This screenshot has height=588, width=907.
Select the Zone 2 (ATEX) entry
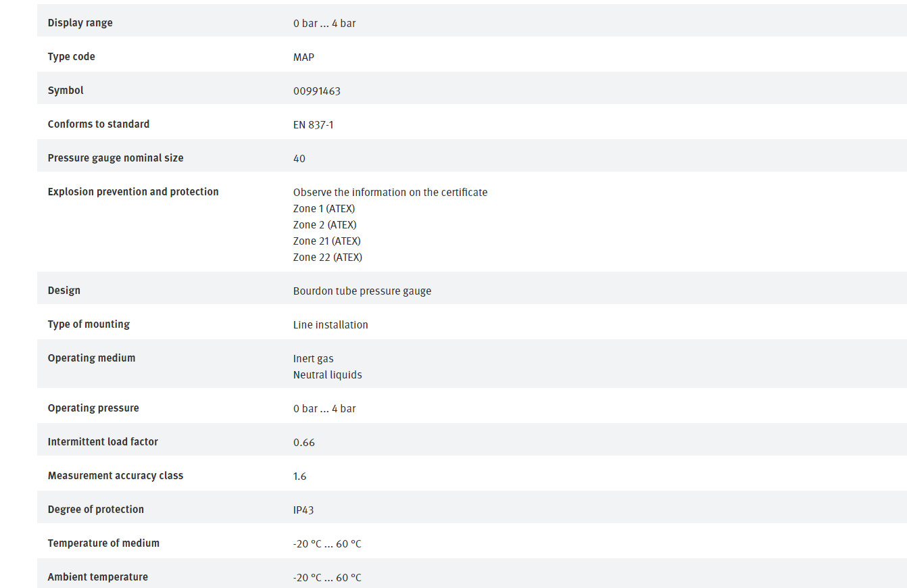point(324,225)
